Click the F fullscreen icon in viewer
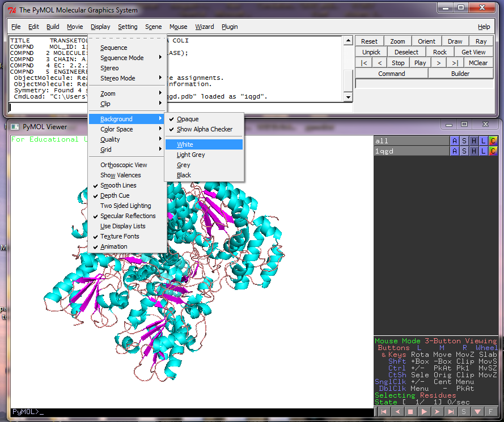This screenshot has width=504, height=422. (x=490, y=412)
